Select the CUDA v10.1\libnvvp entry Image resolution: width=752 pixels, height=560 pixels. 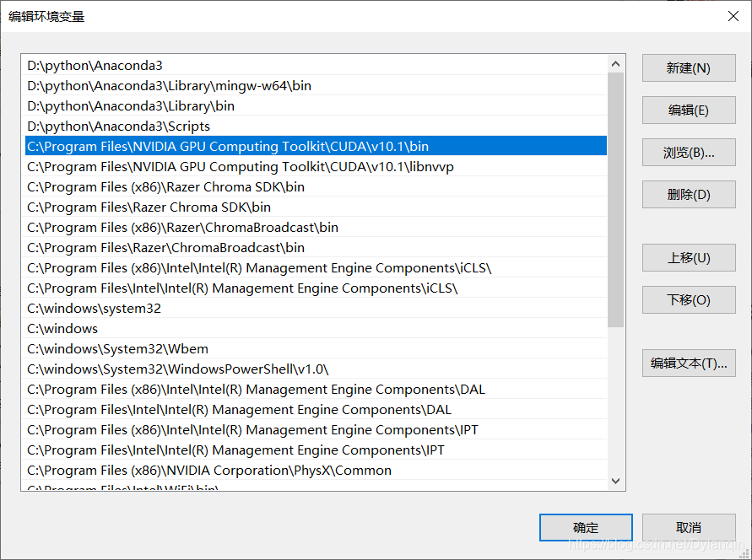pos(241,167)
